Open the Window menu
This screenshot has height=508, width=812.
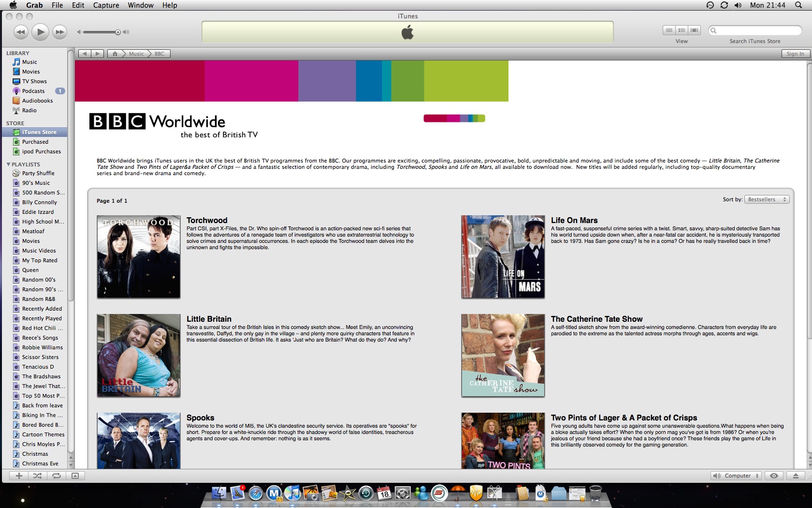pyautogui.click(x=141, y=5)
